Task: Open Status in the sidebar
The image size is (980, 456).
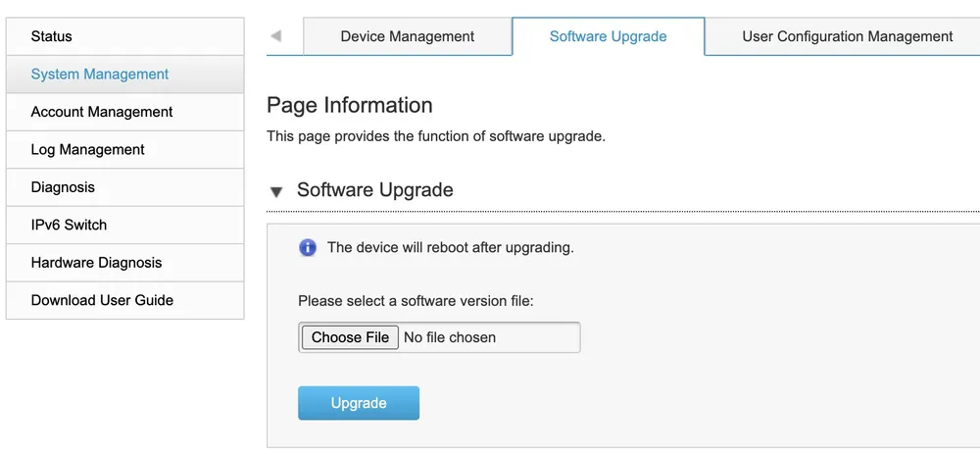Action: pyautogui.click(x=125, y=36)
